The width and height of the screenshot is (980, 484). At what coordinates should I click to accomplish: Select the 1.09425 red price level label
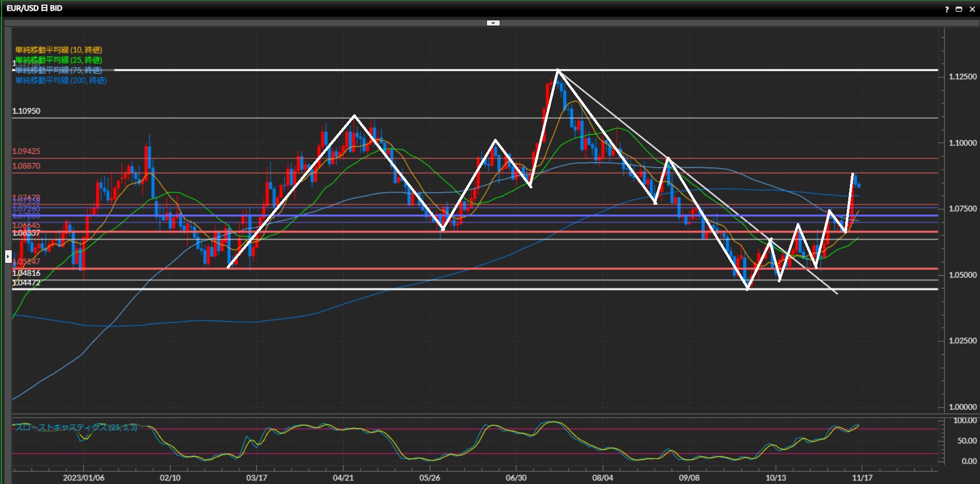tap(27, 151)
